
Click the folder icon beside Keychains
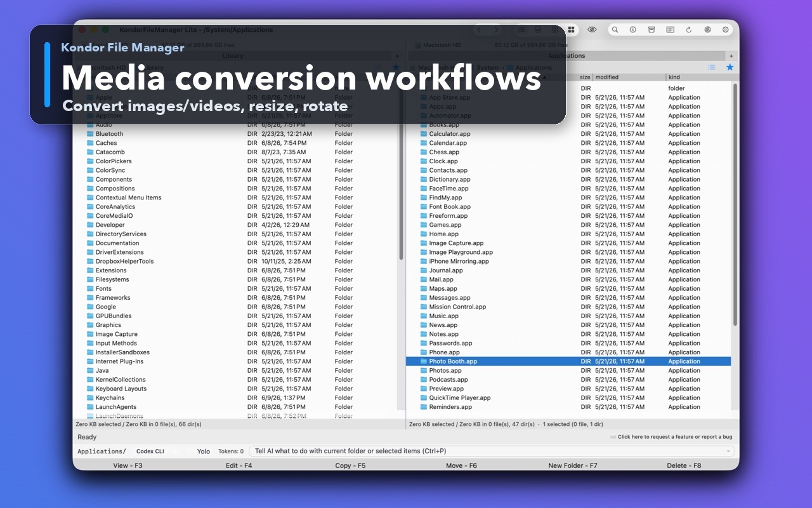click(90, 398)
